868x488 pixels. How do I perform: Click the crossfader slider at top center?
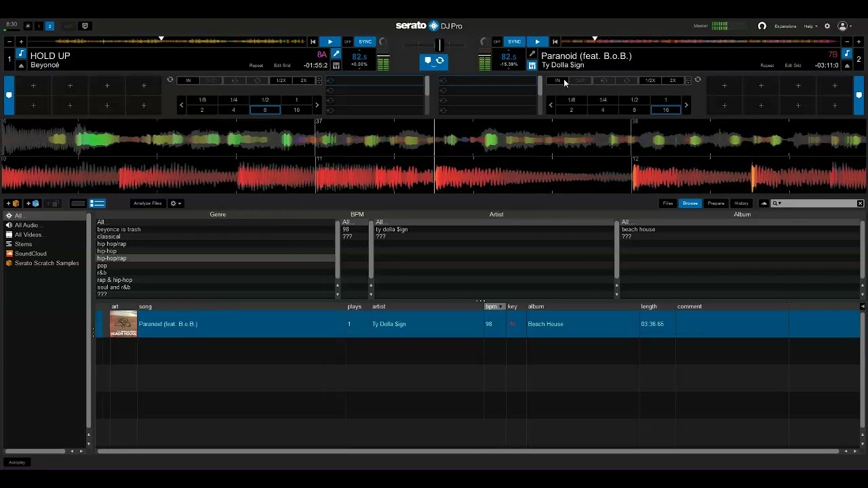tap(439, 45)
